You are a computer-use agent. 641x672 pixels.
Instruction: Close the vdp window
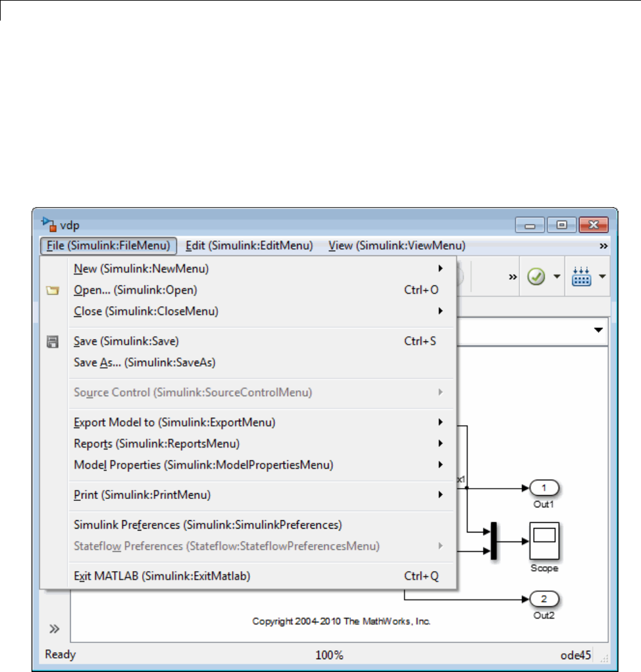593,225
